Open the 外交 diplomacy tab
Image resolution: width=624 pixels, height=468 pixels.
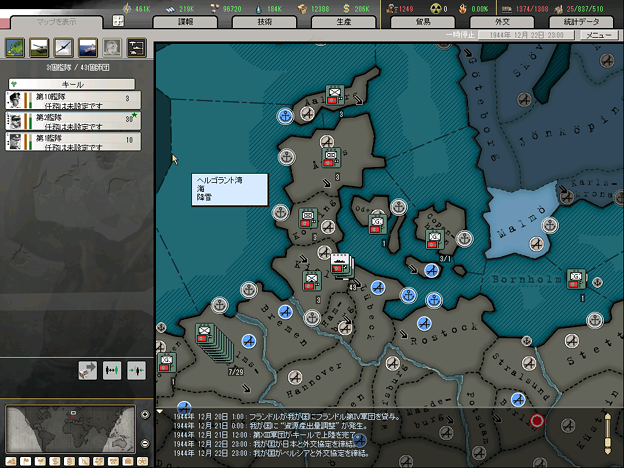pos(502,22)
